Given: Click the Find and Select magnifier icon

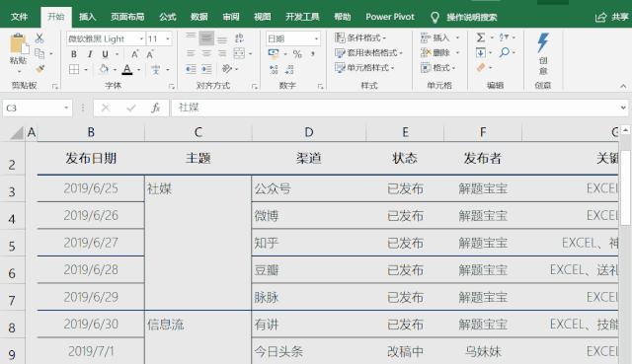Looking at the screenshot, I should coord(504,52).
